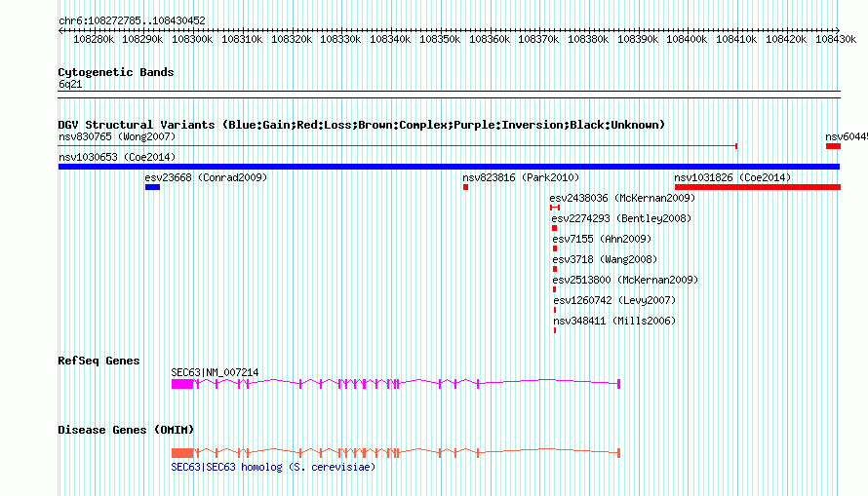This screenshot has height=496, width=868.
Task: Open the Cytogenetic Bands track title
Action: 116,72
